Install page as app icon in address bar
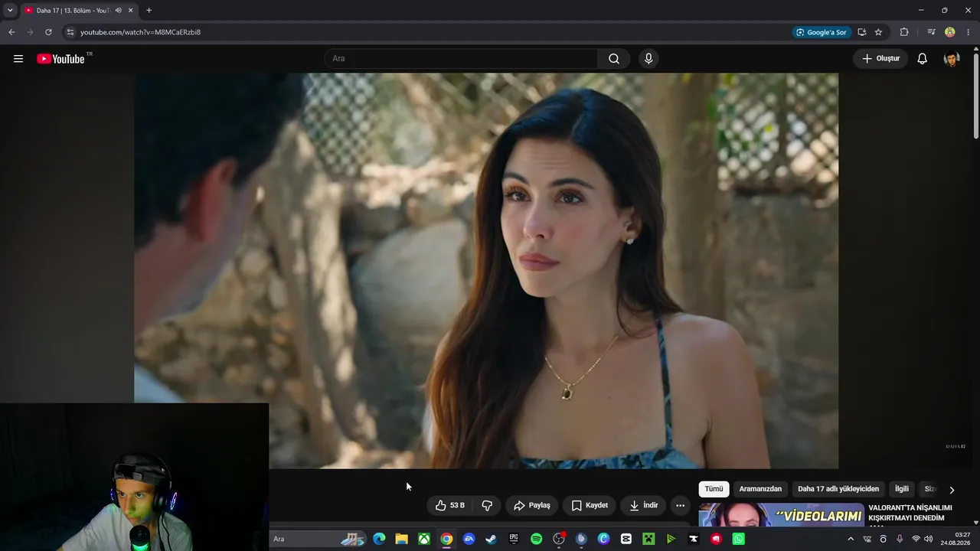Image resolution: width=980 pixels, height=551 pixels. [861, 32]
